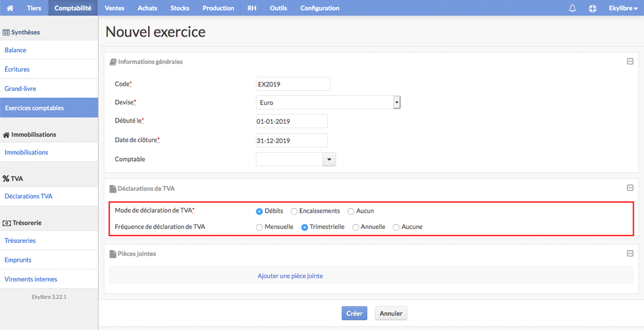Open the Achats menu
Screen dimensions: 644x330
coord(147,8)
